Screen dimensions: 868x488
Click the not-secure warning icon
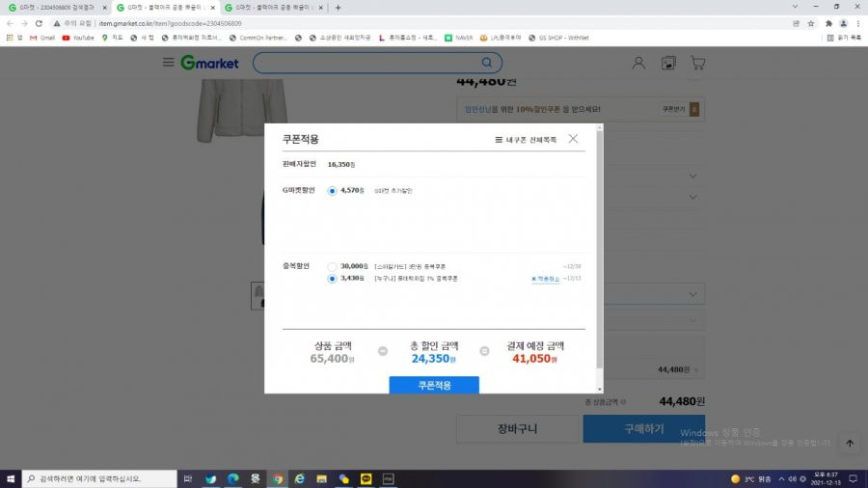click(57, 24)
